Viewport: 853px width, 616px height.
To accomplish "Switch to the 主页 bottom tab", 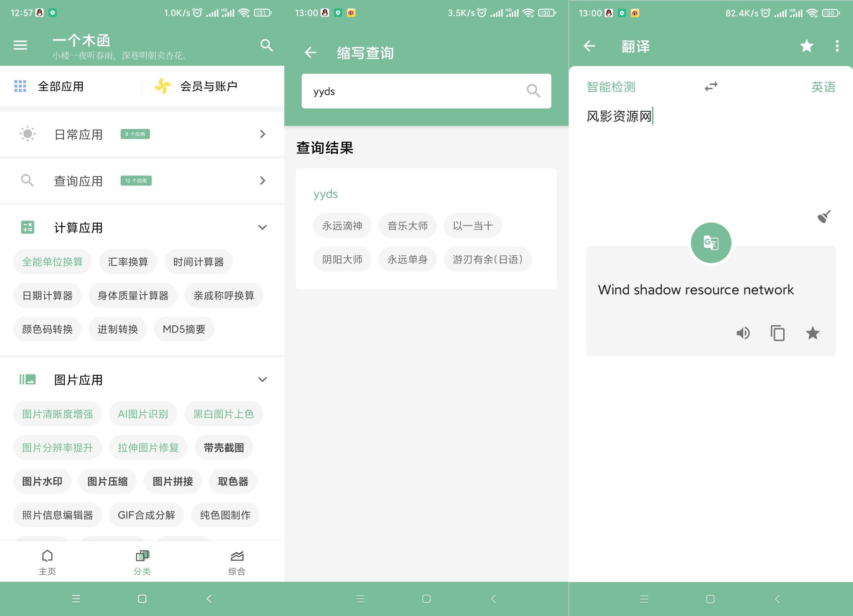I will click(47, 562).
